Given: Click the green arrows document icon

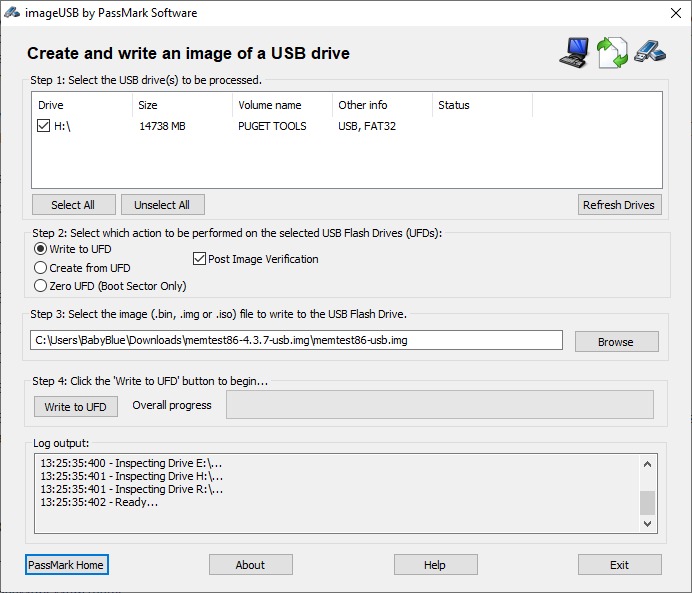Looking at the screenshot, I should (611, 53).
